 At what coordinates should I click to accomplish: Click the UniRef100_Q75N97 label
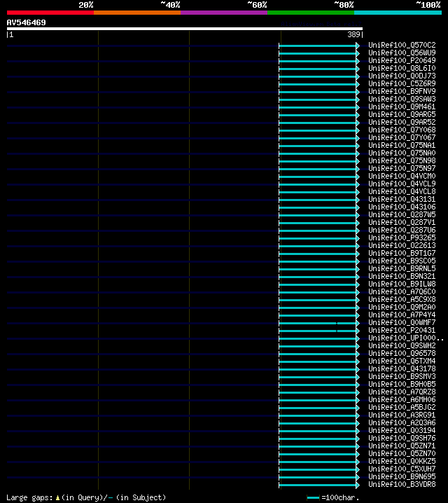[x=402, y=168]
